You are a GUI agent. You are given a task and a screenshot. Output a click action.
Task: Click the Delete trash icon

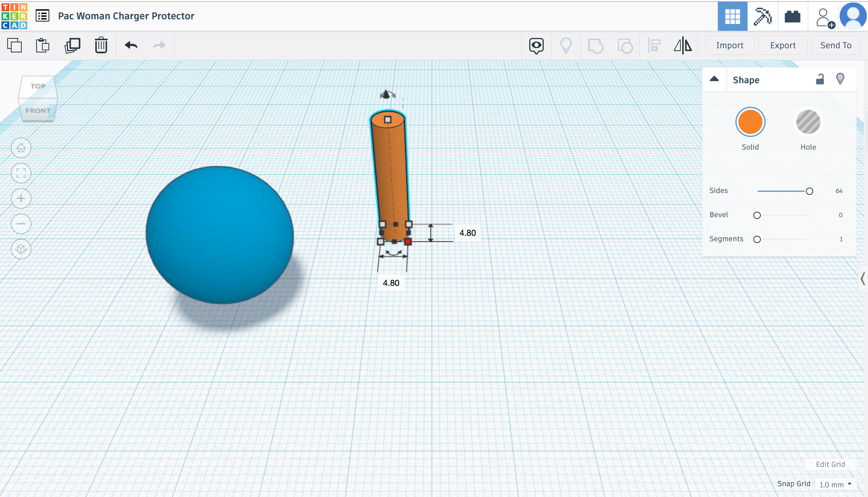pyautogui.click(x=100, y=45)
